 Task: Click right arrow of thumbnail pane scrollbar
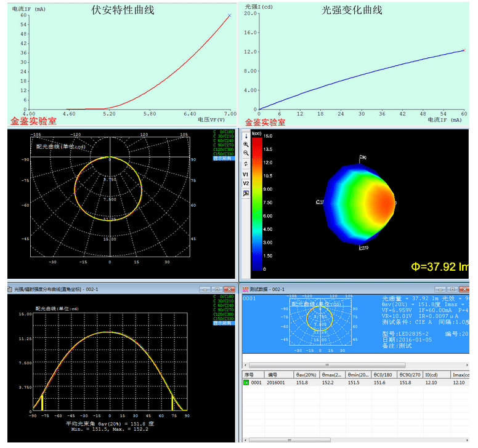467,365
